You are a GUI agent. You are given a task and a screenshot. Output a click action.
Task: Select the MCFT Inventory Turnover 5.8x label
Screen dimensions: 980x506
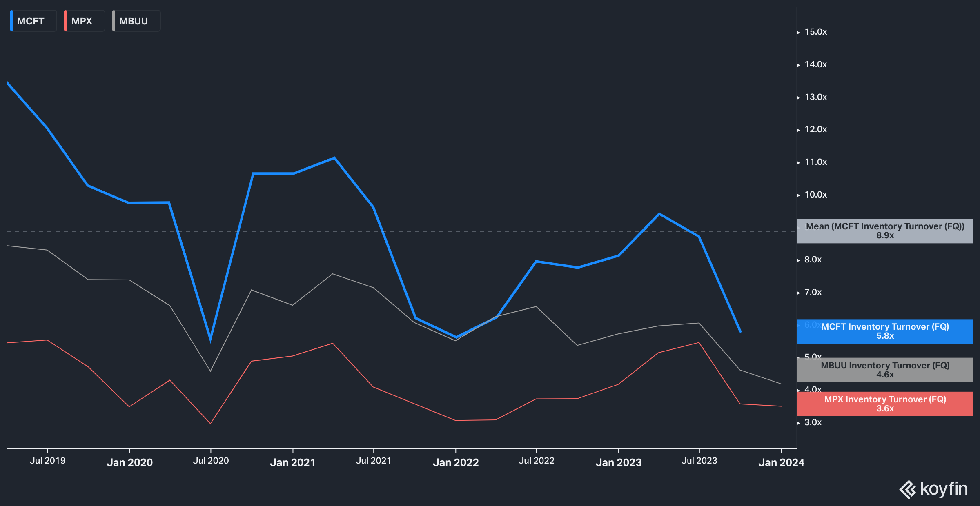point(885,331)
